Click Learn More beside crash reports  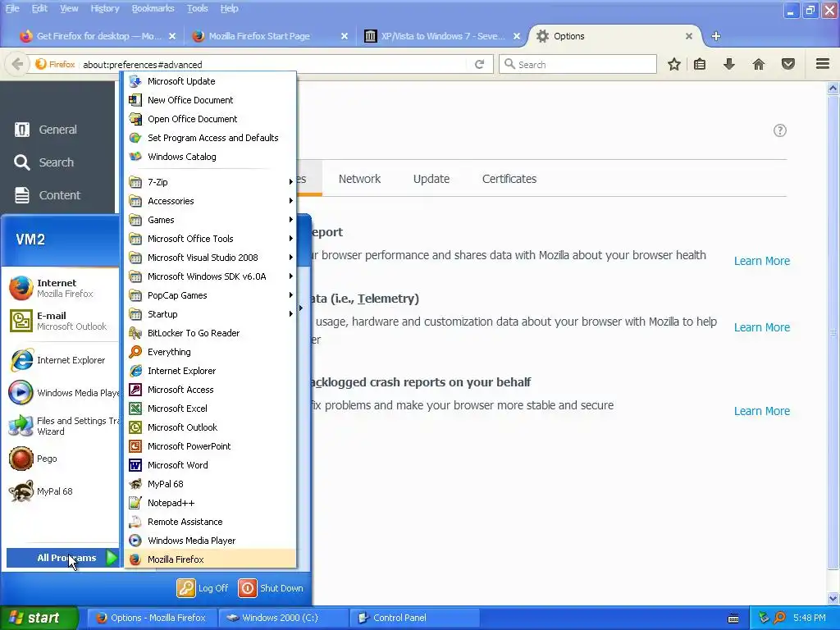coord(762,411)
